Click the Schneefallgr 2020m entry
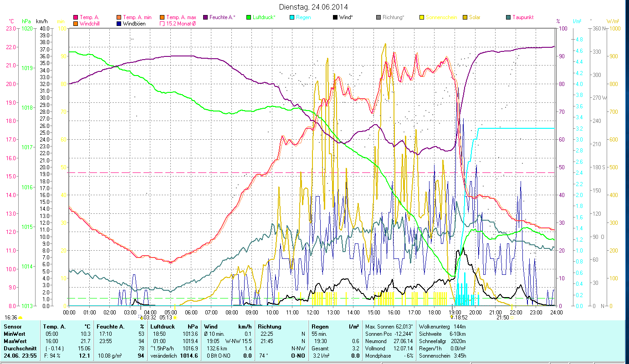Image resolution: width=629 pixels, height=364 pixels. pyautogui.click(x=442, y=341)
